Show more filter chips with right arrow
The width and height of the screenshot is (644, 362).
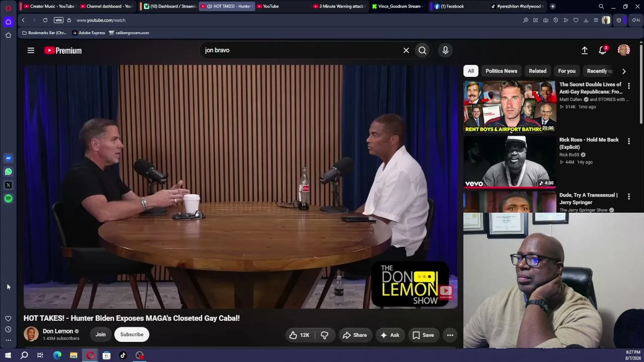point(624,71)
